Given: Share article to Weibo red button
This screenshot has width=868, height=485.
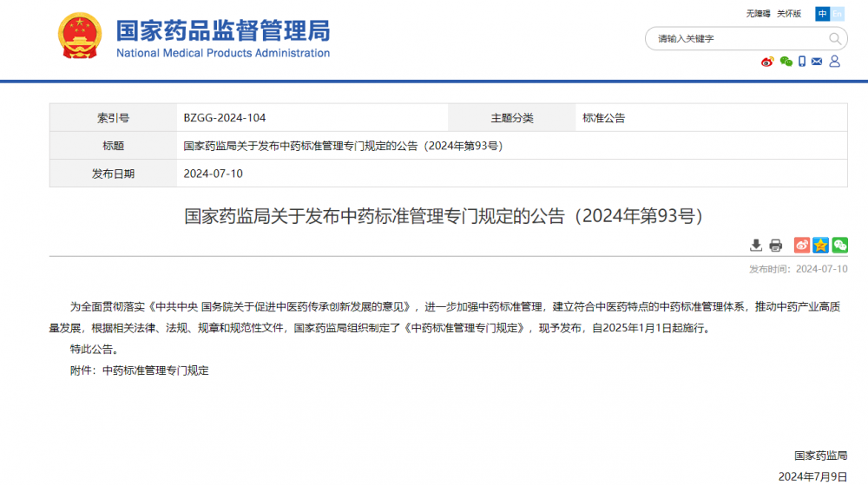Looking at the screenshot, I should 801,245.
